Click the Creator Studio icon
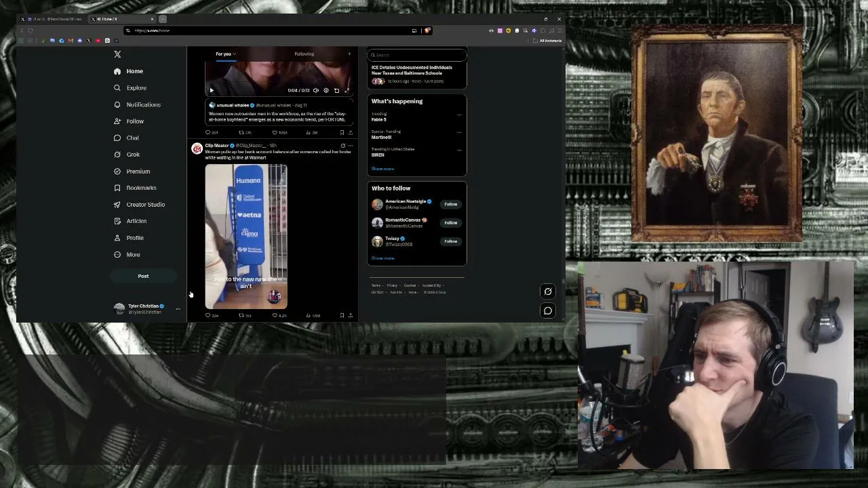868x488 pixels. click(x=117, y=205)
